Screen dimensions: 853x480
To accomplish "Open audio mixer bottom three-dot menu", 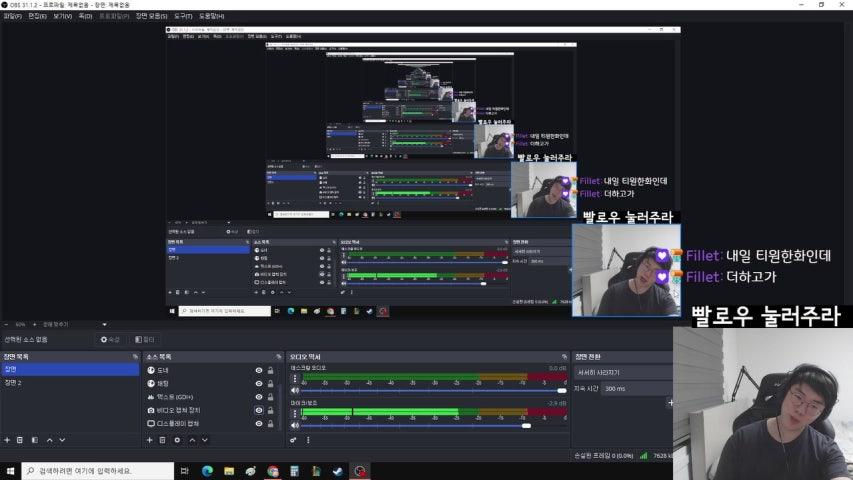I will click(x=308, y=440).
